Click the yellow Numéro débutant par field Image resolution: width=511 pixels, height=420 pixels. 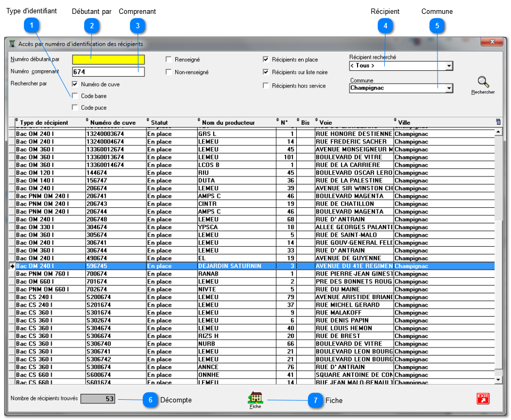click(108, 60)
